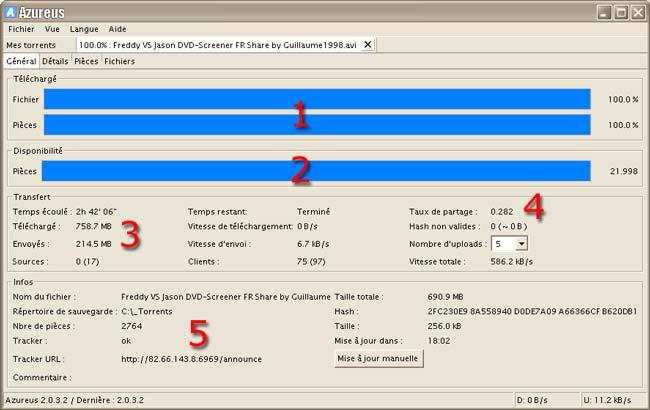Open the Fichier menu

click(x=21, y=29)
